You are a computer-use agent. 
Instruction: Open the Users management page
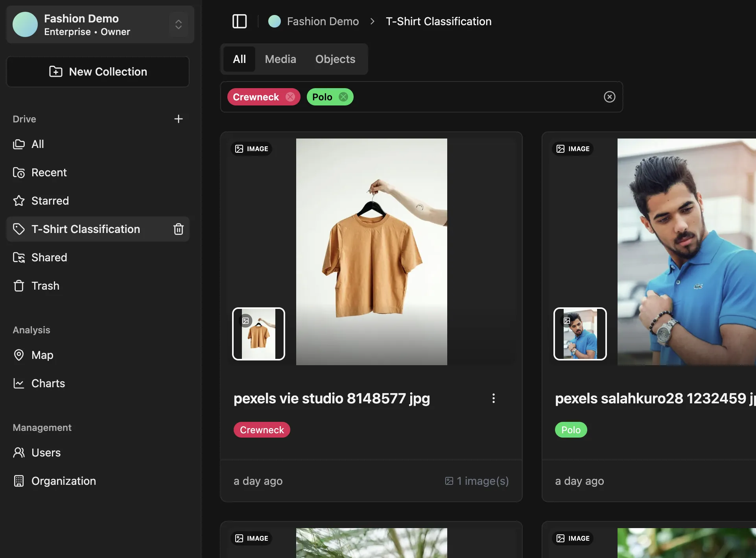(46, 453)
